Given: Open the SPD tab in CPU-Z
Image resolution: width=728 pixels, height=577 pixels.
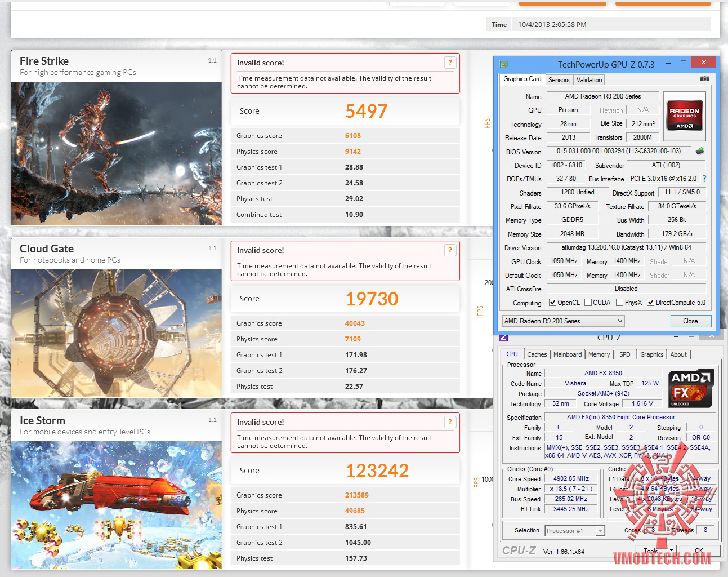Looking at the screenshot, I should pyautogui.click(x=625, y=354).
